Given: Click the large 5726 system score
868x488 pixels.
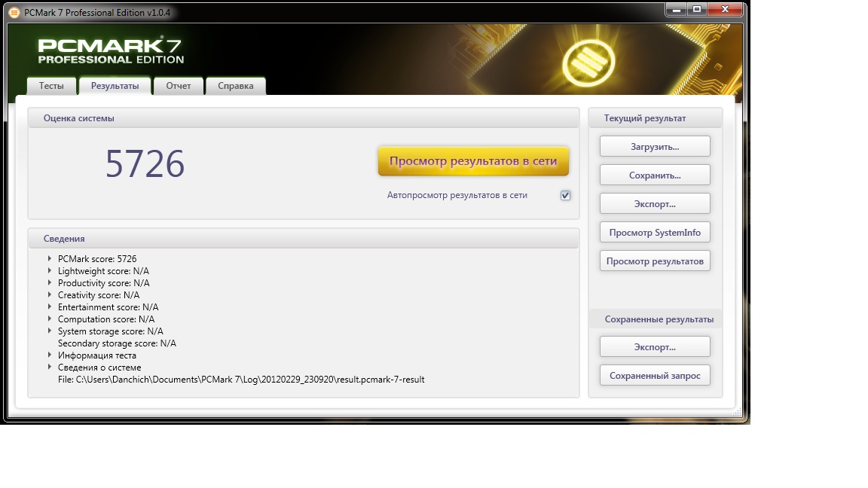Looking at the screenshot, I should click(145, 163).
